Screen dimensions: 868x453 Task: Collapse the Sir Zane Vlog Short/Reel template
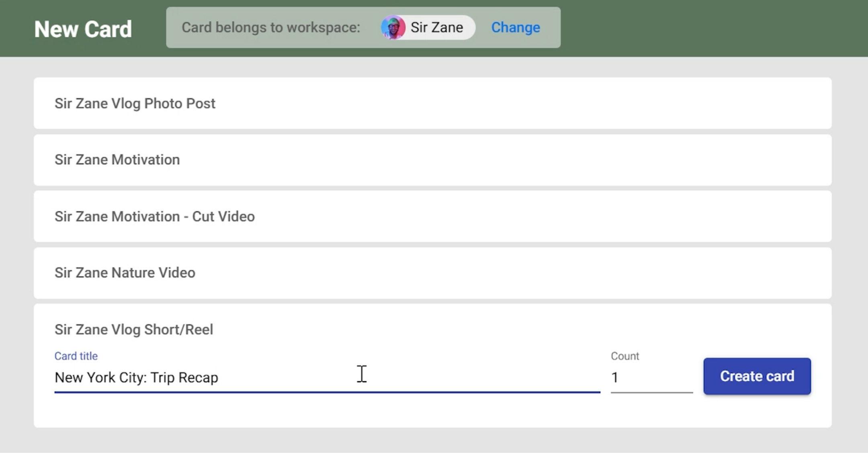[134, 329]
